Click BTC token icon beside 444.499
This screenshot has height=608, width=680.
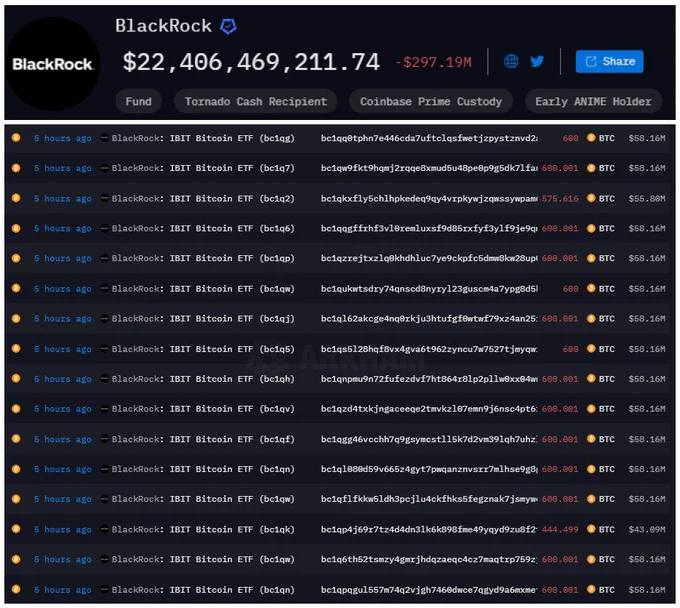pos(591,529)
